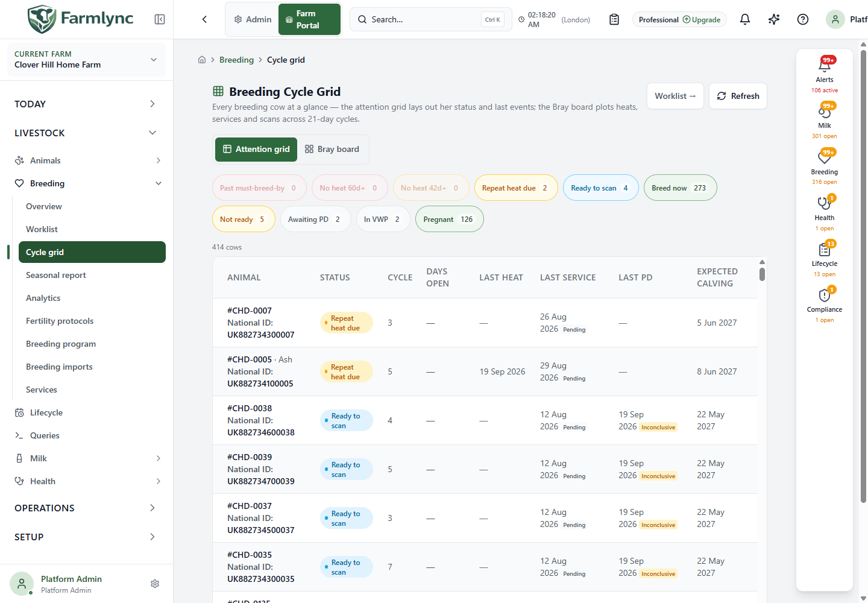Screen dimensions: 868x603
Task: Open notifications bell
Action: (745, 19)
